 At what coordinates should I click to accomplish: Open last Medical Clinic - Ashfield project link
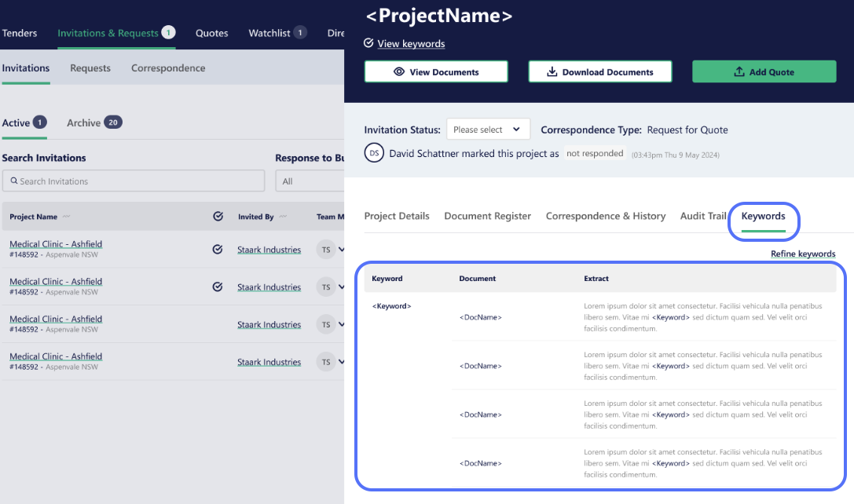[56, 356]
